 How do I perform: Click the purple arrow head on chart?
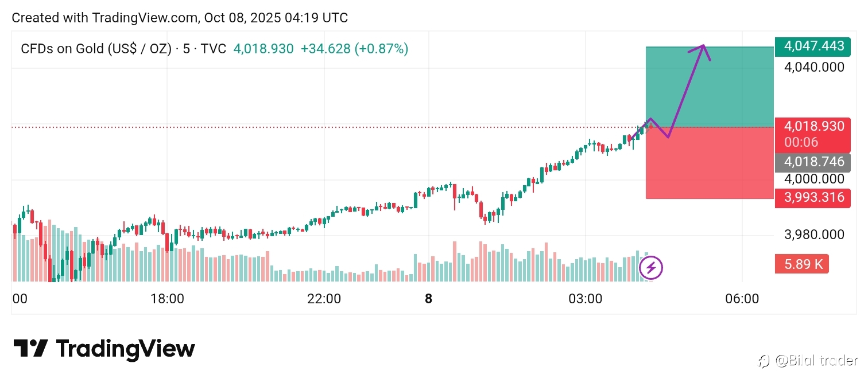click(x=704, y=49)
